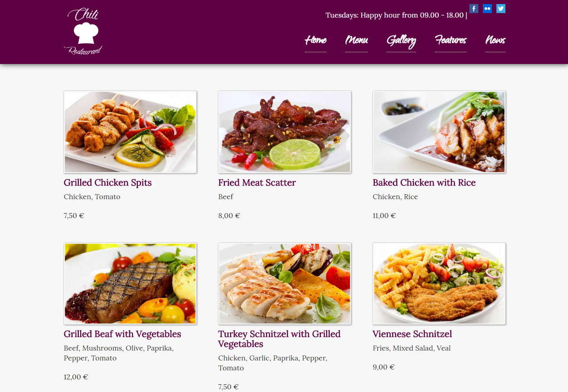This screenshot has height=392, width=568.
Task: Open the Baked Chicken with Rice photo
Action: click(439, 132)
